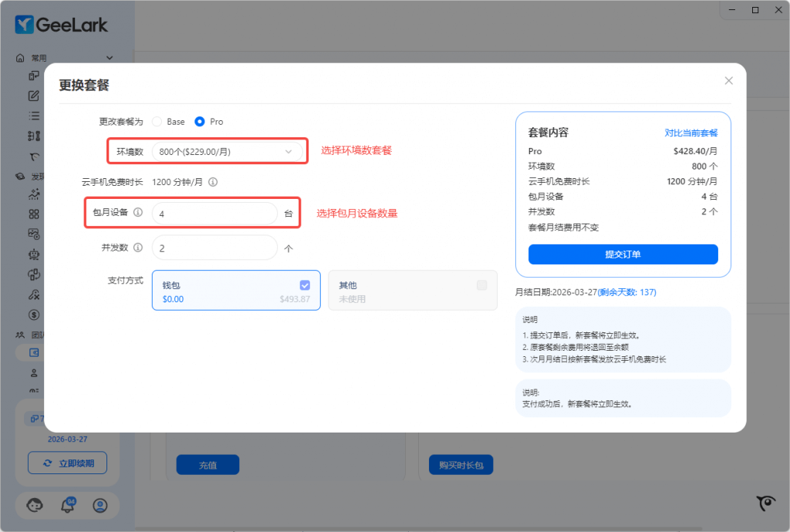Select the Pro plan radio button
Viewport: 790px width, 532px height.
pos(200,122)
